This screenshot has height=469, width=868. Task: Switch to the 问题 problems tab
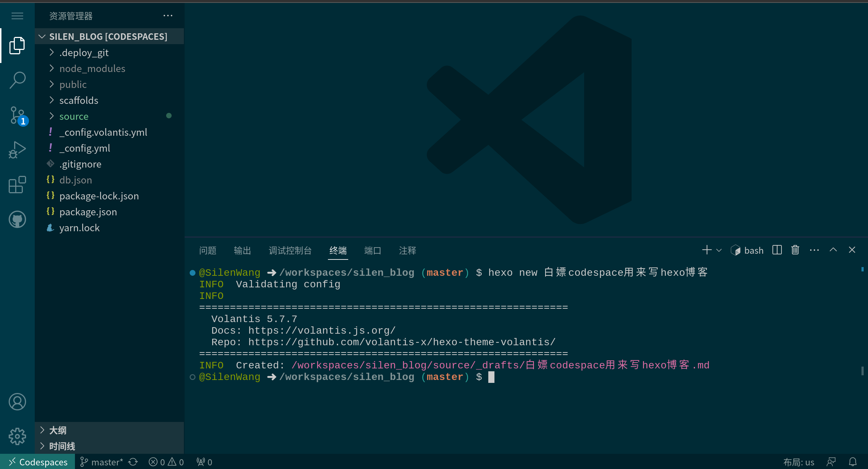(x=207, y=250)
